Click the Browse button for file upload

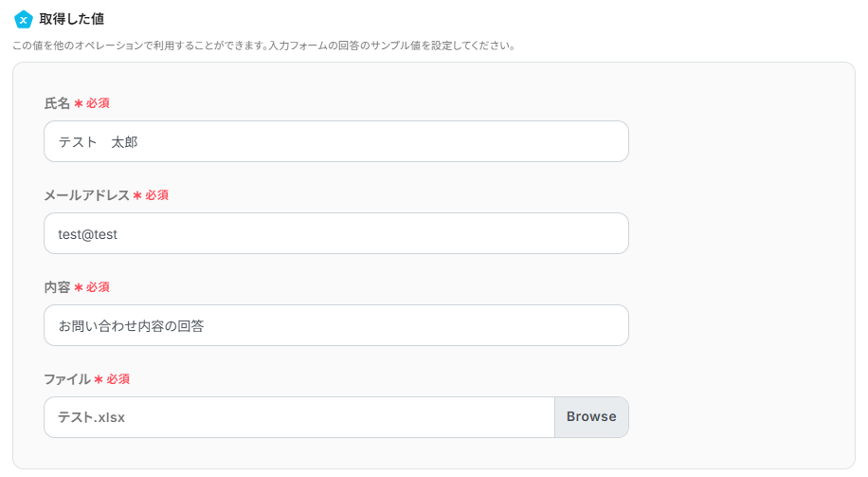[x=591, y=417]
